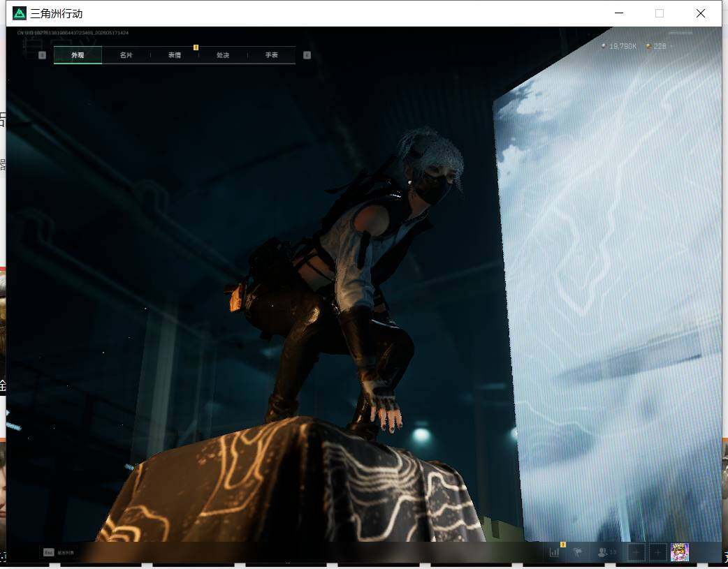The height and width of the screenshot is (569, 728).
Task: Switch to the 处决 tab
Action: tap(223, 54)
